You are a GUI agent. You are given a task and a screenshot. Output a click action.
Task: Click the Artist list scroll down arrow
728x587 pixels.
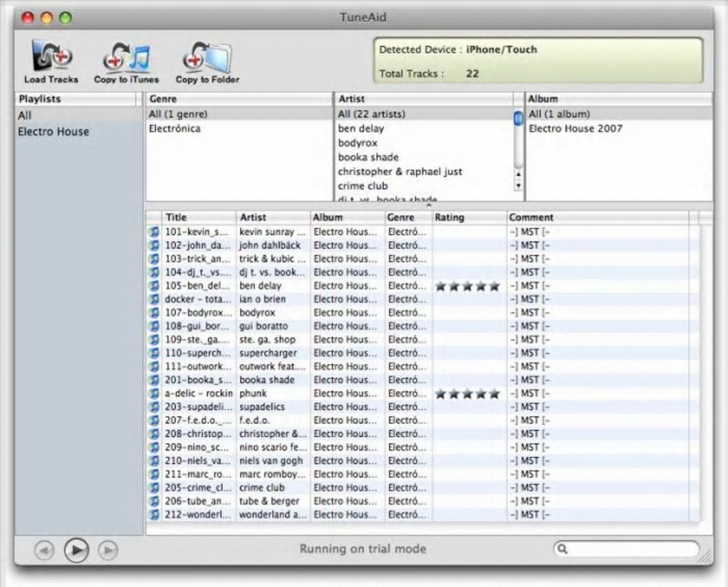(x=519, y=186)
